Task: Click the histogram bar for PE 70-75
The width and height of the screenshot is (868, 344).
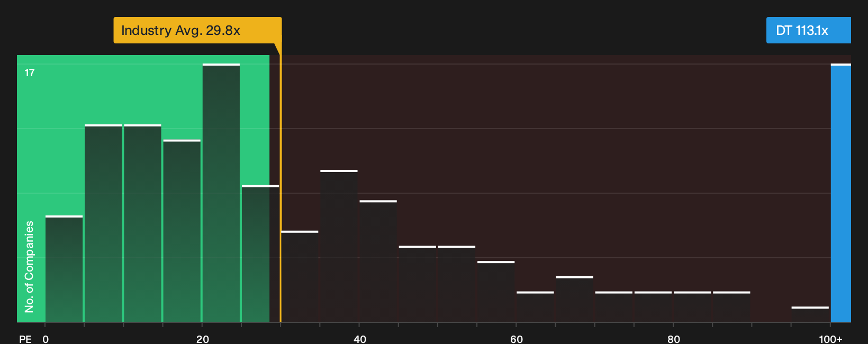Action: pyautogui.click(x=614, y=306)
